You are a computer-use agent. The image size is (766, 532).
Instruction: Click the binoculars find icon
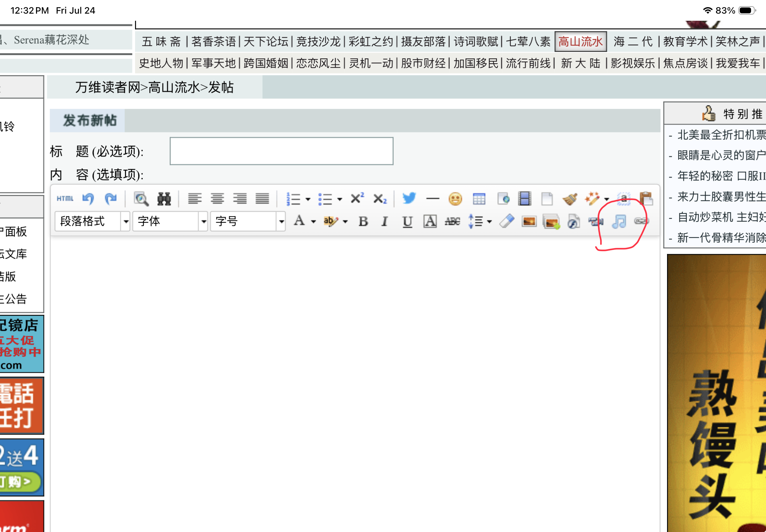point(164,199)
